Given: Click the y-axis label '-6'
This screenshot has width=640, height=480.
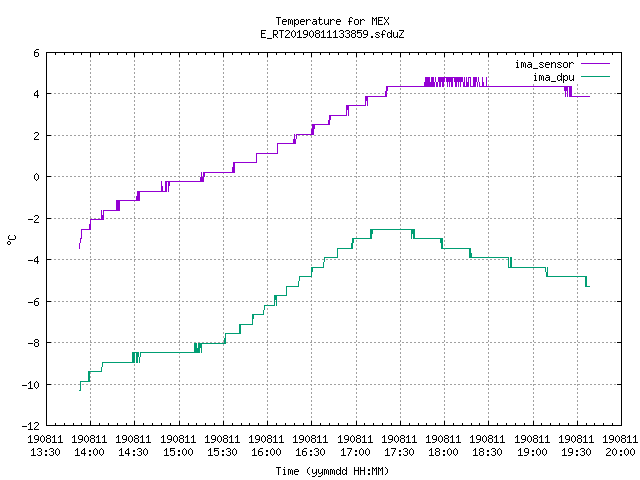Looking at the screenshot, I should [x=33, y=302].
